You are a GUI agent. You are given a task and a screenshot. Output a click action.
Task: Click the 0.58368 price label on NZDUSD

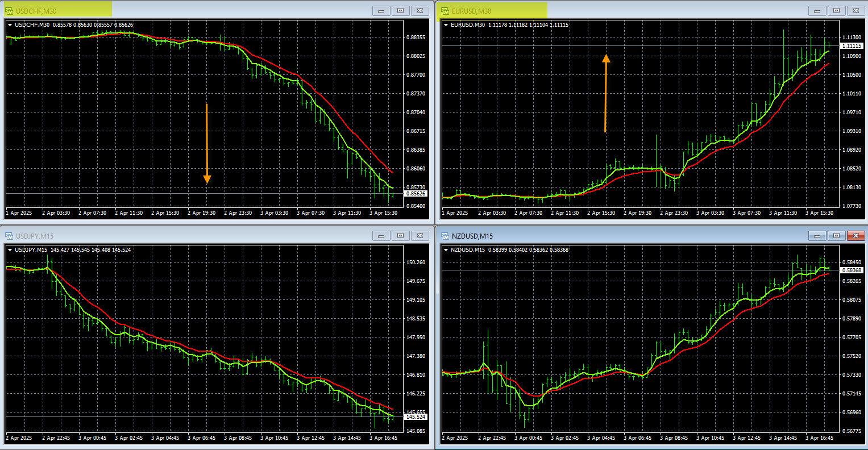click(852, 270)
